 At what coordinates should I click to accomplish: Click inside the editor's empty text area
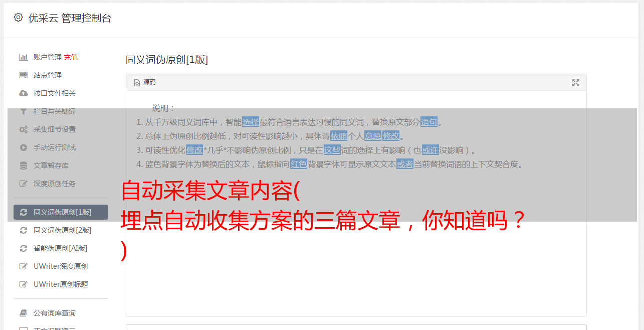[356, 281]
